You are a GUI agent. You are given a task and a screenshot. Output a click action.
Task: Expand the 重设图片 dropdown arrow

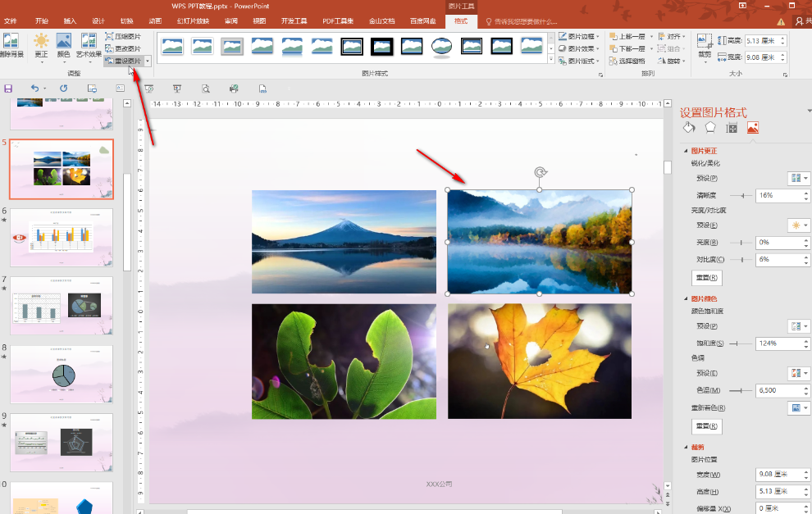148,61
